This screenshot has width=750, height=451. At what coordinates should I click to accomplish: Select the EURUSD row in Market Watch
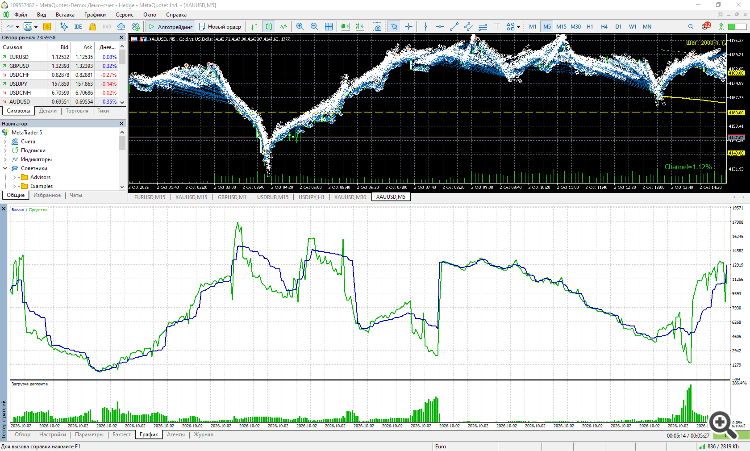tap(59, 57)
